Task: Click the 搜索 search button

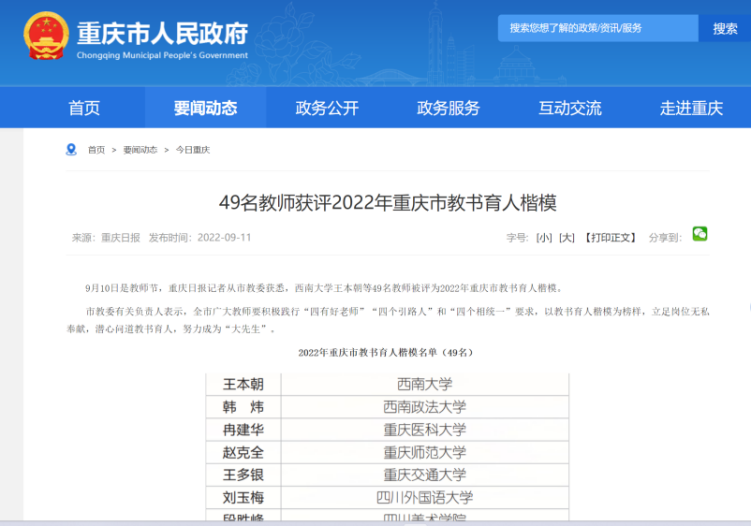Action: (725, 29)
